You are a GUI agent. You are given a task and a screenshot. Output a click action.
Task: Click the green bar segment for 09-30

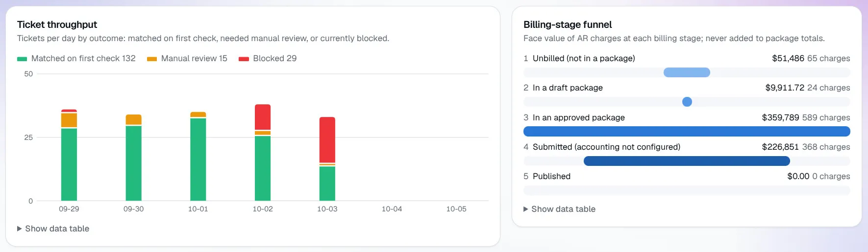point(134,163)
